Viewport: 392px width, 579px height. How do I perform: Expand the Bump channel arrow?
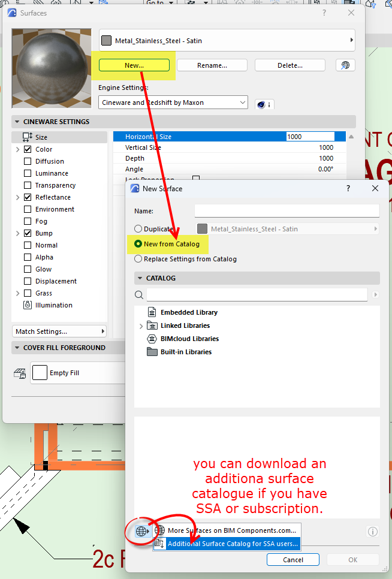click(x=18, y=233)
